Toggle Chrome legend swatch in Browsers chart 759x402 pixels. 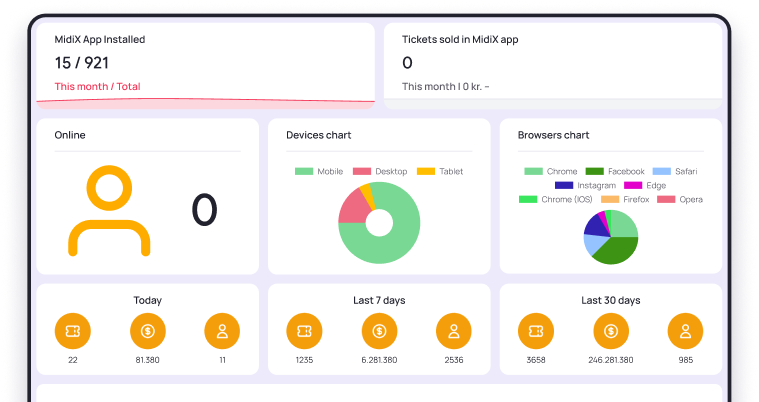pos(533,171)
